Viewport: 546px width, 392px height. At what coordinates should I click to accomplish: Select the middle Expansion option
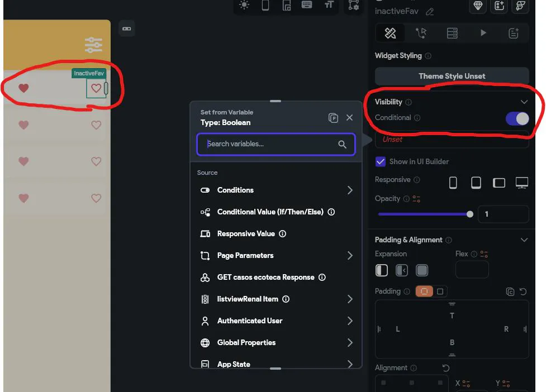click(x=401, y=270)
